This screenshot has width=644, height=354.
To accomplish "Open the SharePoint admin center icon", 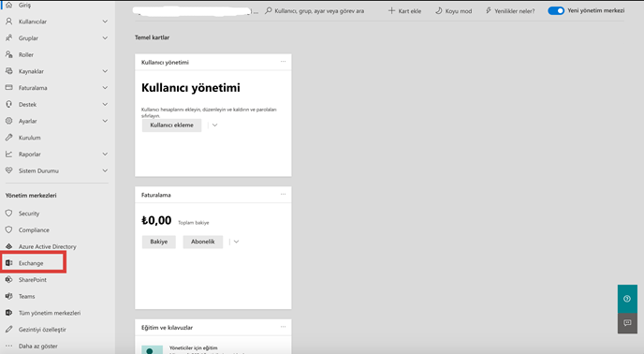I will pyautogui.click(x=9, y=280).
